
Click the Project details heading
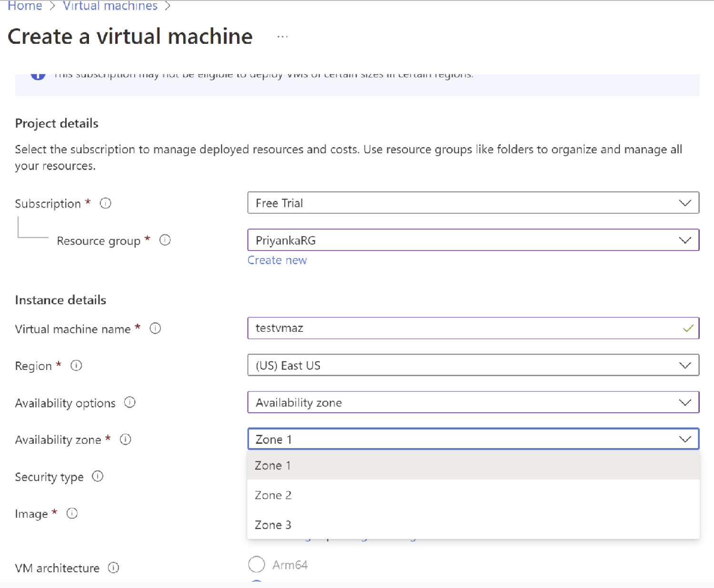57,123
